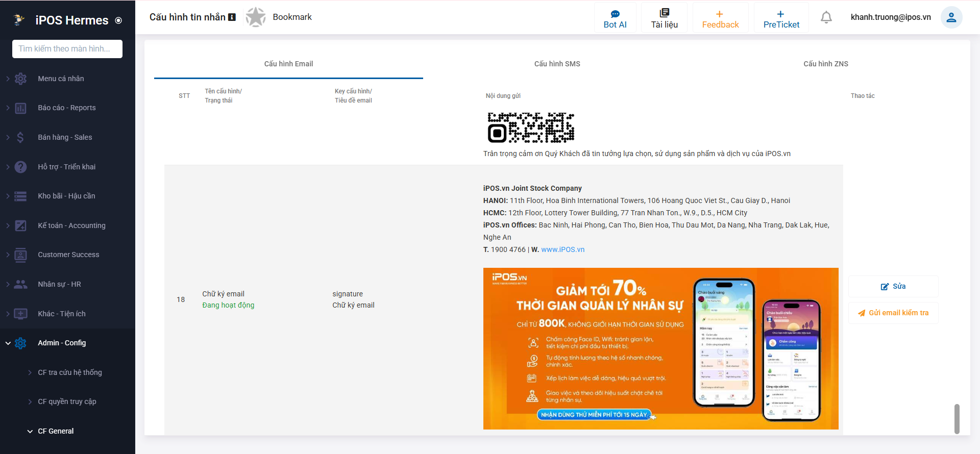Expand the Menu cá nhân chevron
This screenshot has height=454, width=980.
[8, 79]
